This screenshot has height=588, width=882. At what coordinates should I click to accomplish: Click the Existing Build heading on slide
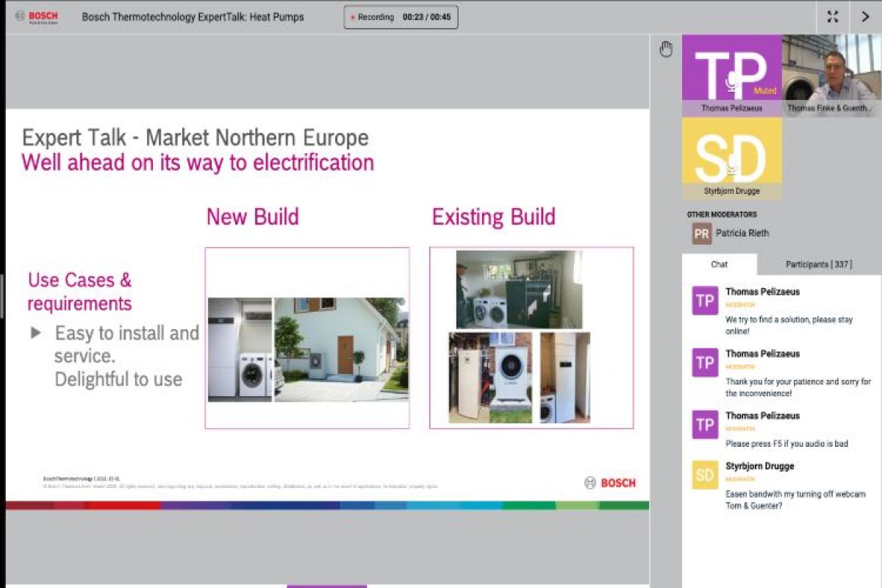point(494,217)
